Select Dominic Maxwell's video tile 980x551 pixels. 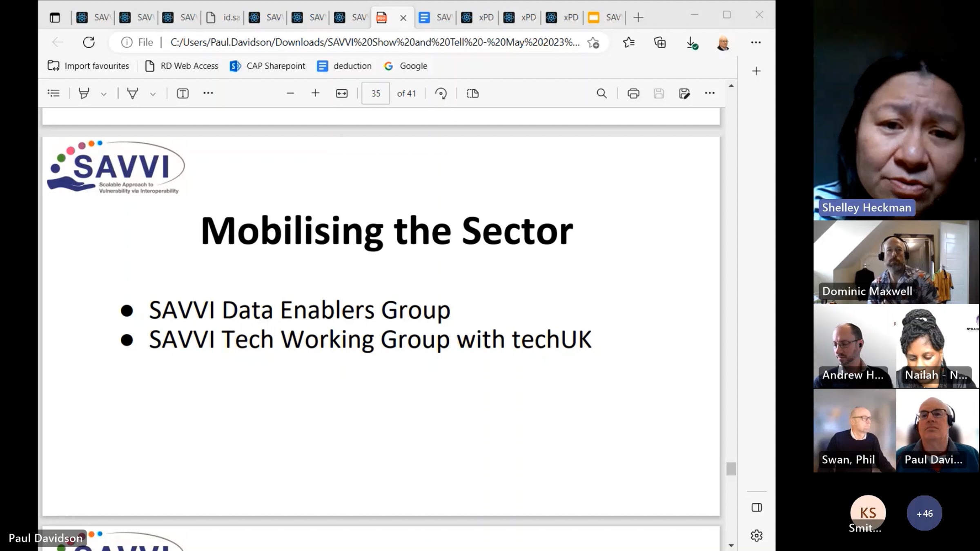[x=896, y=262]
